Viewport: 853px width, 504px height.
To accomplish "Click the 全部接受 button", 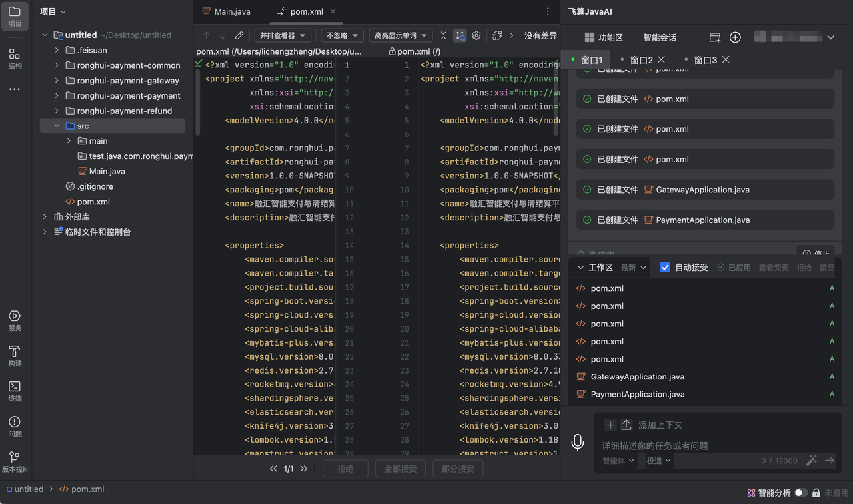I will (401, 469).
